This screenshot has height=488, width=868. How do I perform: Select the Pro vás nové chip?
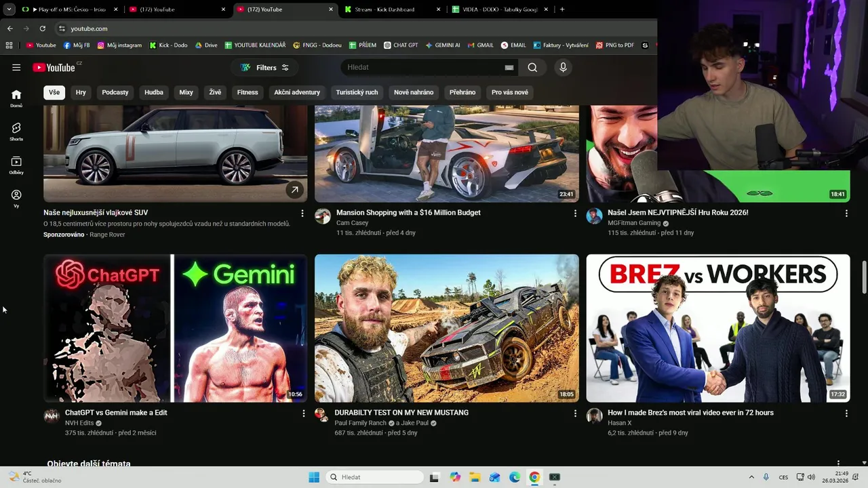click(x=510, y=92)
